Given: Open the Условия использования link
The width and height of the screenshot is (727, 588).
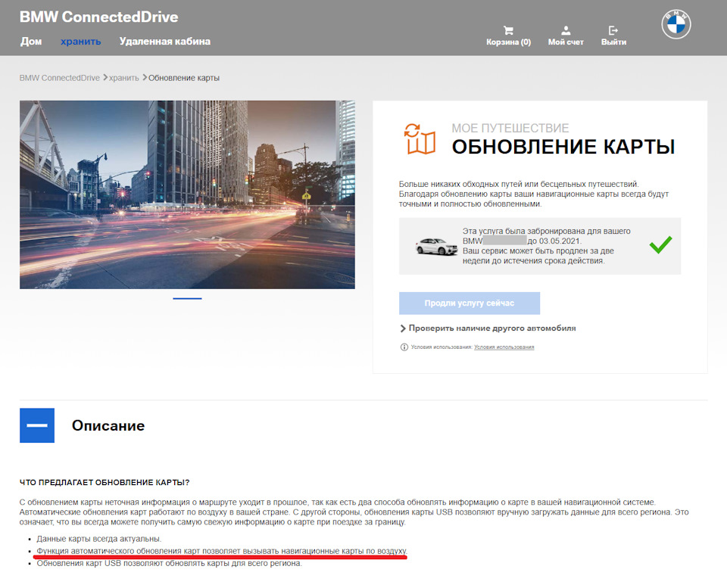Looking at the screenshot, I should point(504,347).
